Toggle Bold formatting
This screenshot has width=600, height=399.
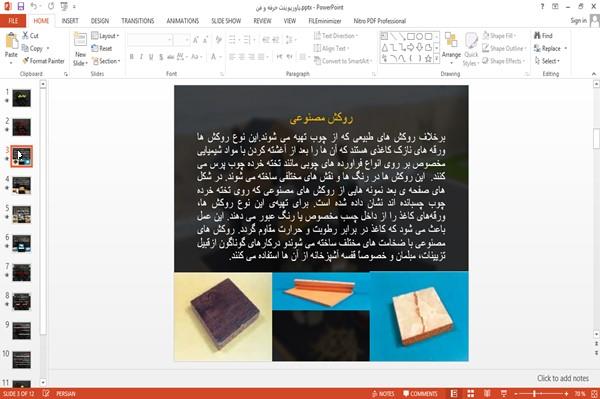pos(132,57)
